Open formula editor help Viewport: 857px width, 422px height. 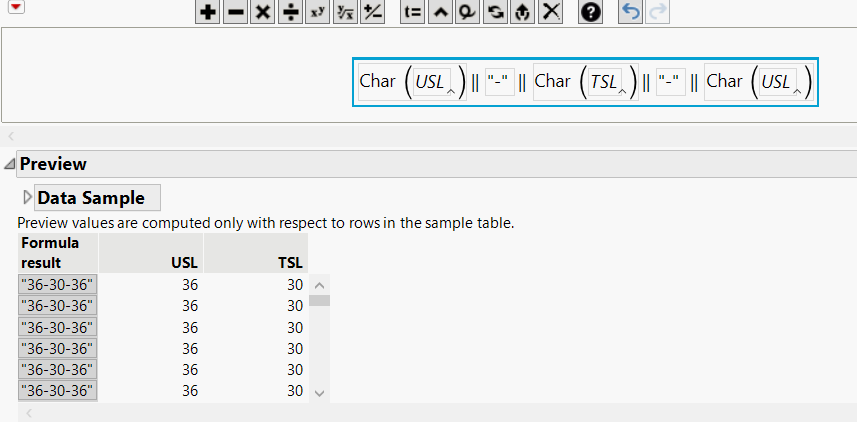(591, 12)
